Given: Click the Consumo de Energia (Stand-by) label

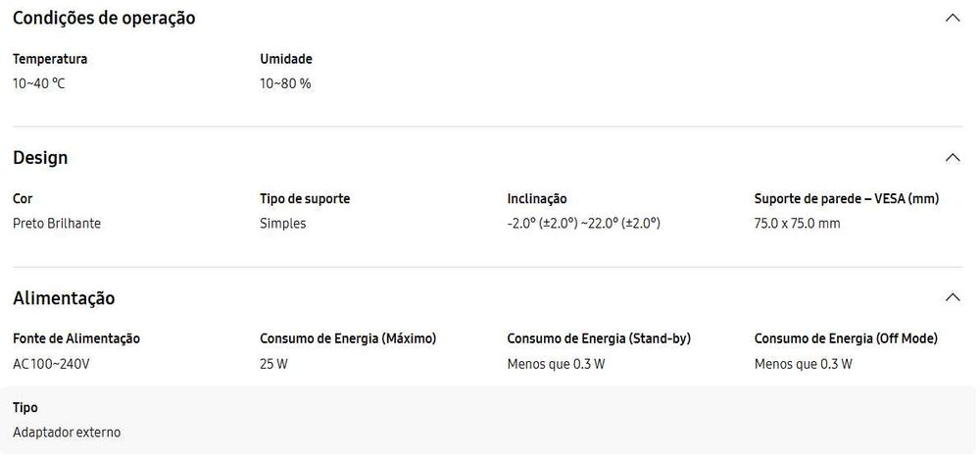Looking at the screenshot, I should (x=599, y=338).
